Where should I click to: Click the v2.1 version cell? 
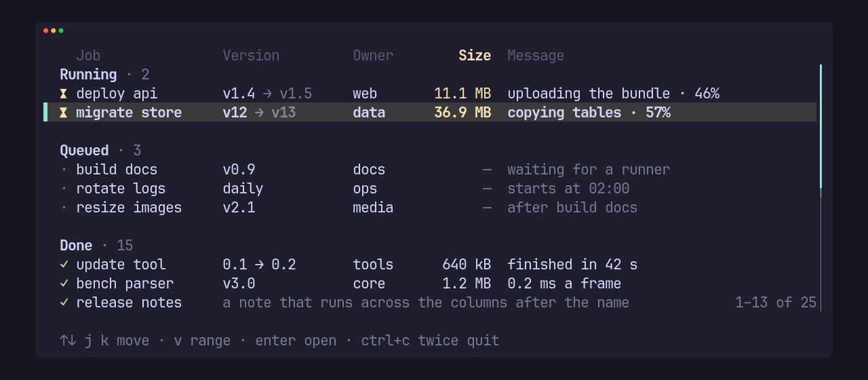(239, 208)
